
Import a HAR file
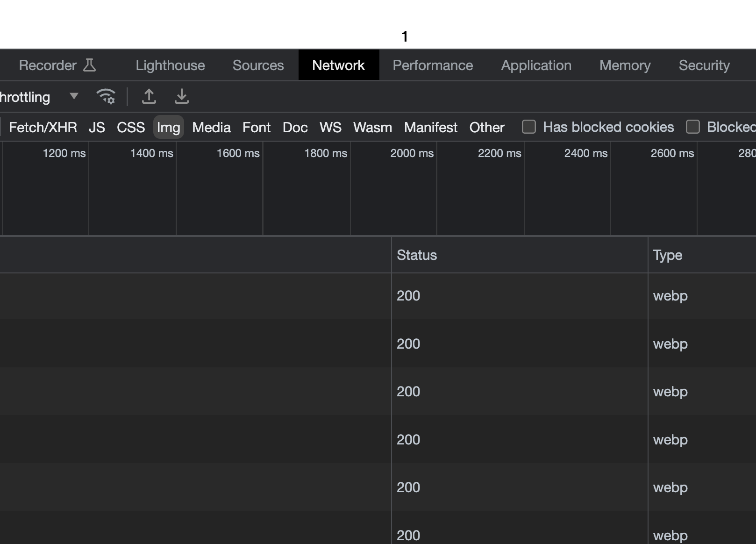[x=149, y=97]
